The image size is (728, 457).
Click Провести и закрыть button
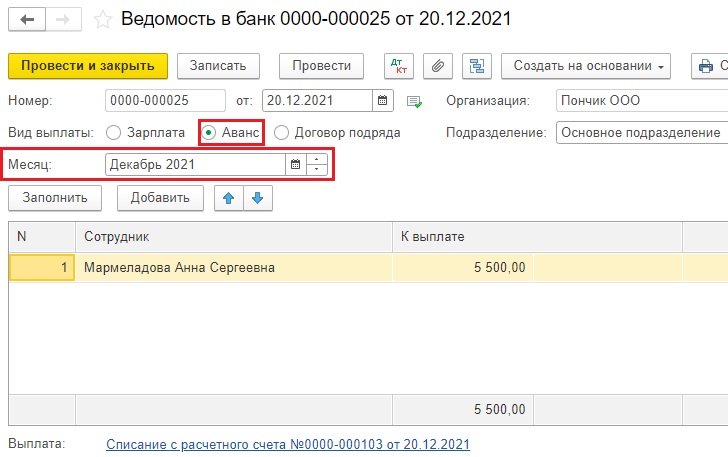88,66
